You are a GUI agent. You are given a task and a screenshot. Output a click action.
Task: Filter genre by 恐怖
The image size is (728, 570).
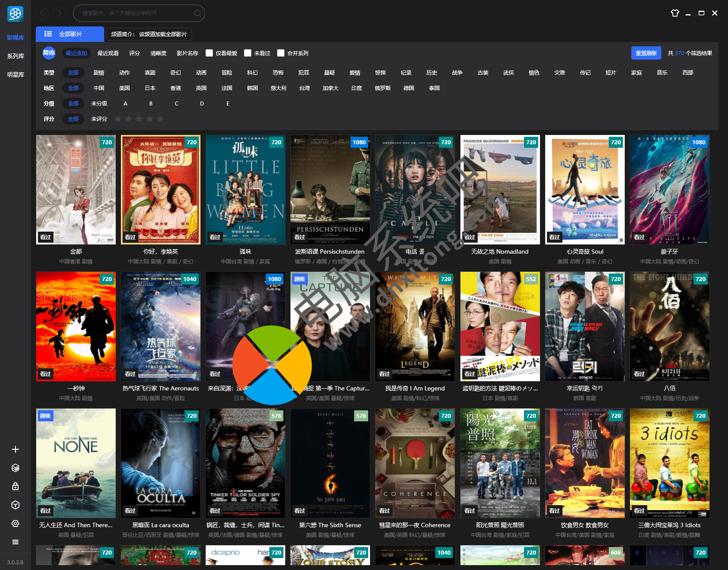pos(278,72)
